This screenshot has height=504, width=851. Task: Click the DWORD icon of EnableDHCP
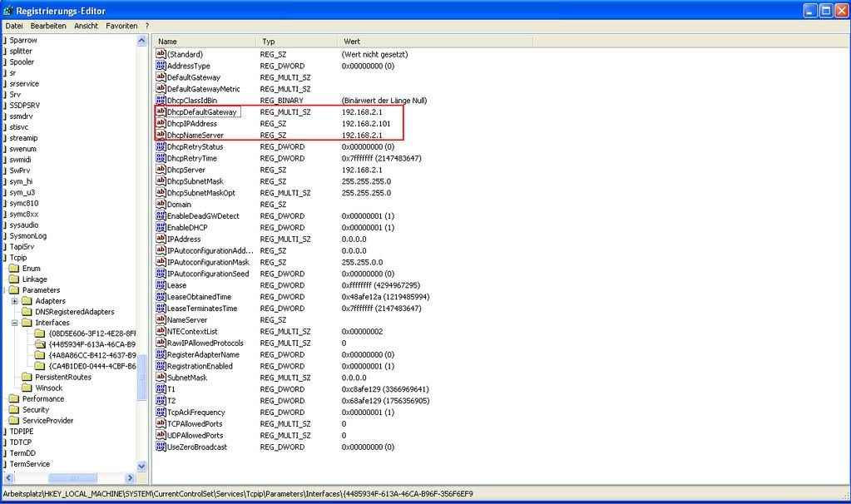coord(161,227)
